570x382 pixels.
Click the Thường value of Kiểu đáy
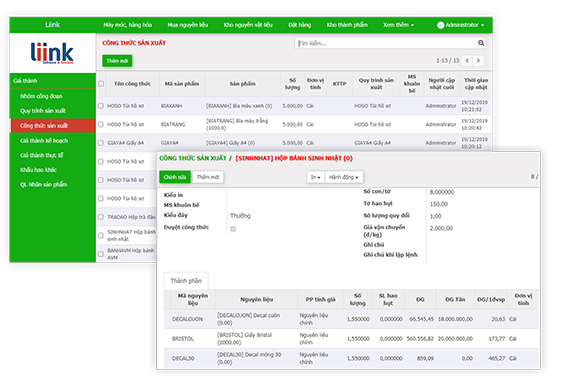(x=240, y=216)
